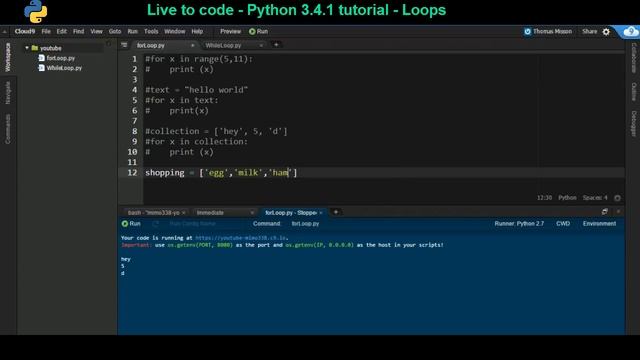Close the bash terminal tab
Screen dimensions: 640x360
point(184,213)
